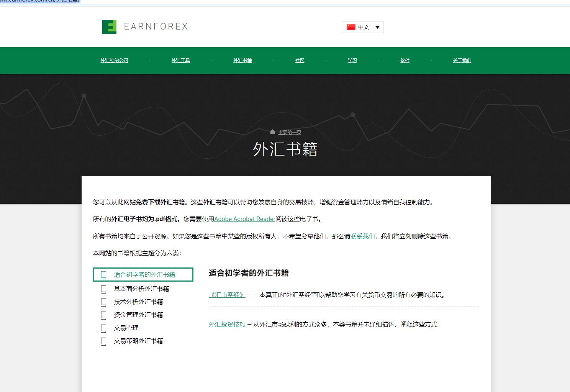Open the 社区 menu
The image size is (570, 392).
point(300,61)
